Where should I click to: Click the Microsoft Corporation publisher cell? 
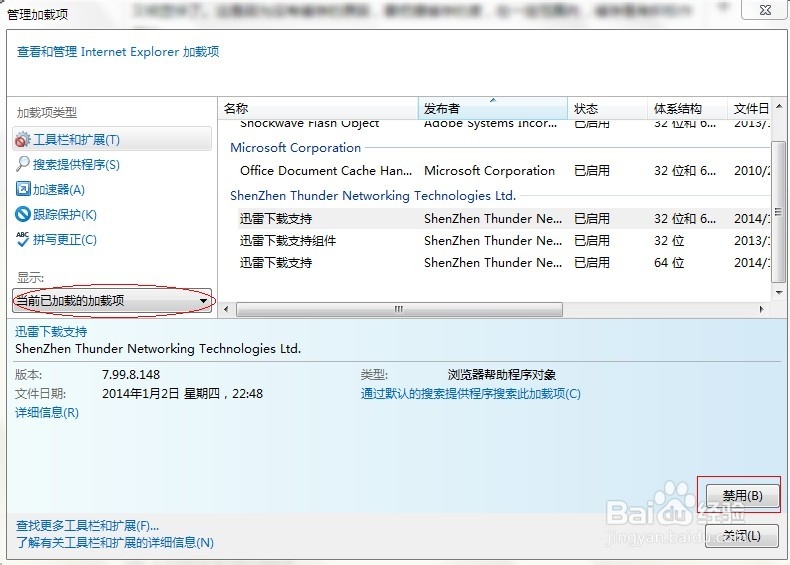pyautogui.click(x=489, y=171)
